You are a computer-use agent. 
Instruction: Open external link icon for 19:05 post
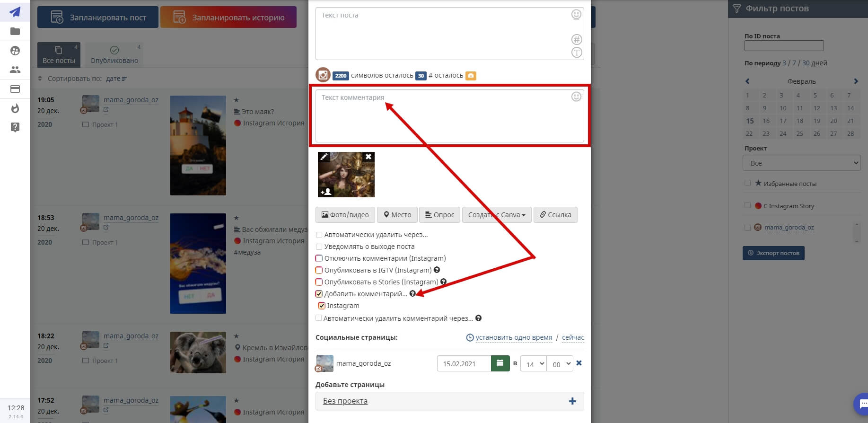(x=106, y=109)
